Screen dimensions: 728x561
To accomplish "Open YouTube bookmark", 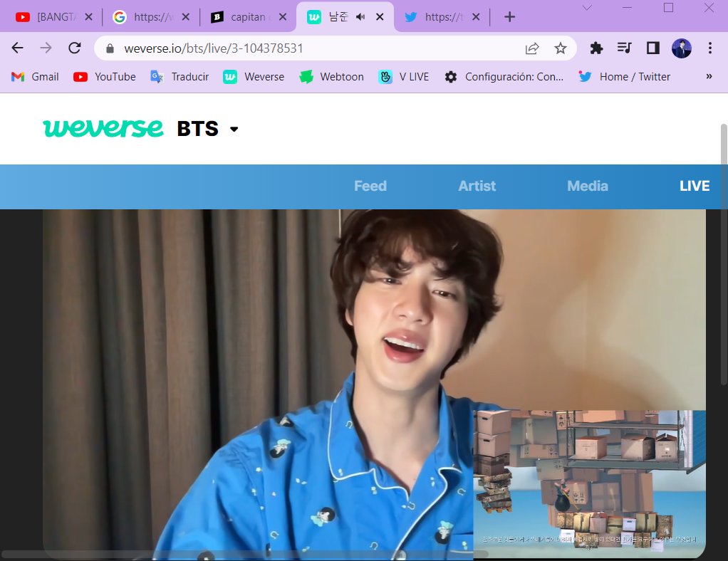I will point(105,77).
